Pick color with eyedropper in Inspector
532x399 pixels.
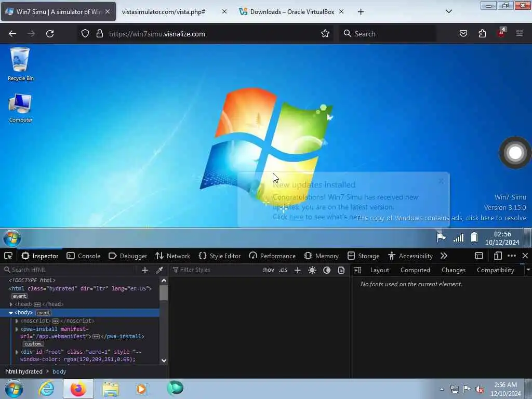[x=159, y=270]
